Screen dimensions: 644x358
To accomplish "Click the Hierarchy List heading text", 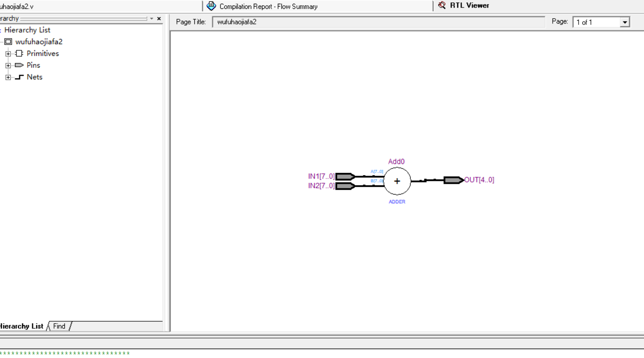I will [27, 30].
